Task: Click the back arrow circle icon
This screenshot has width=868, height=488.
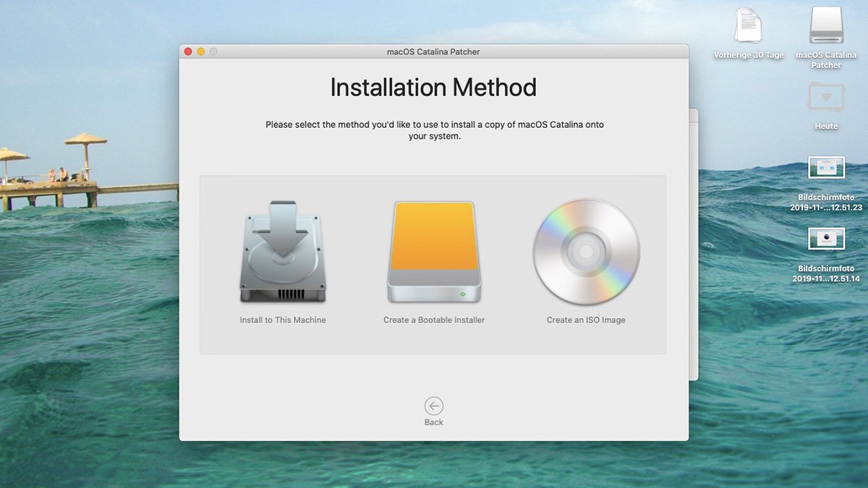Action: click(x=433, y=406)
